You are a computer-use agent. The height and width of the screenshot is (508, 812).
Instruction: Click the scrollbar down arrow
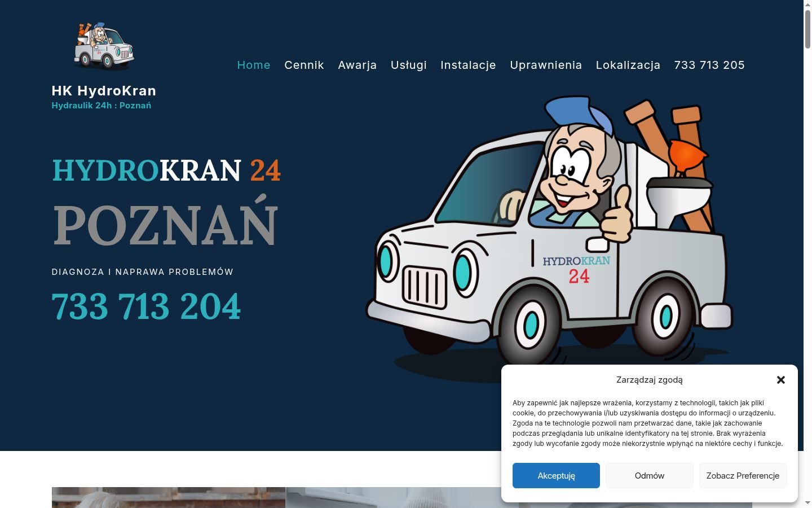pos(807,502)
